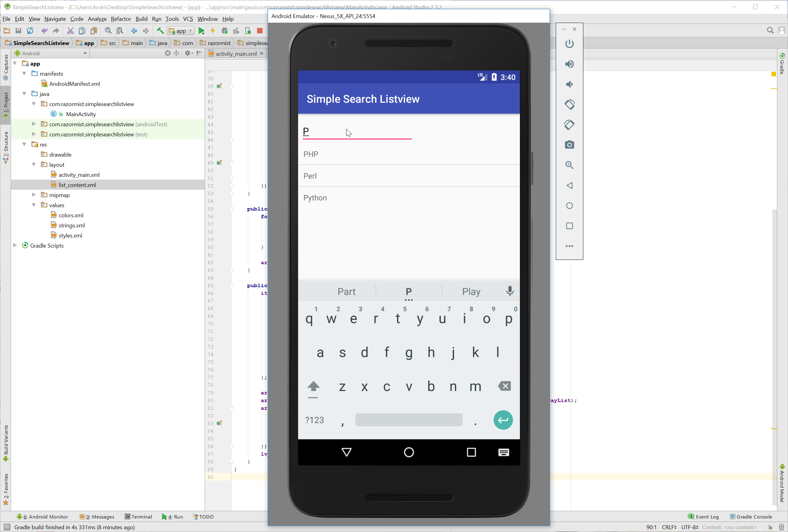Click the Cut scissors toolbar icon
Image resolution: width=788 pixels, height=532 pixels.
tap(70, 31)
